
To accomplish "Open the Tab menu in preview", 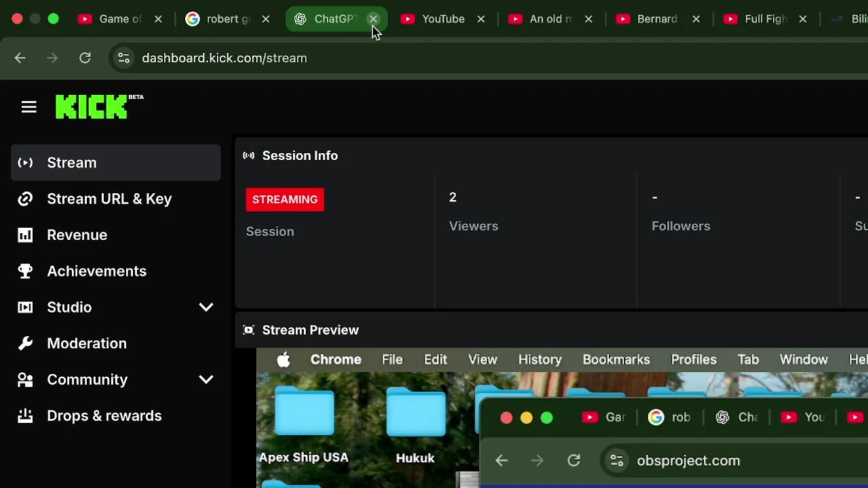I will click(x=748, y=360).
